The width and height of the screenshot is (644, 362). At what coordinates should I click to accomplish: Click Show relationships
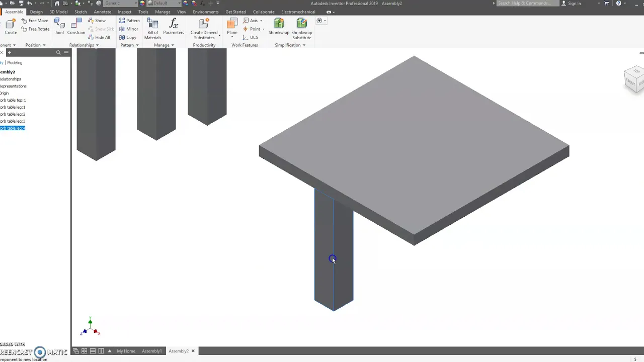[x=97, y=21]
